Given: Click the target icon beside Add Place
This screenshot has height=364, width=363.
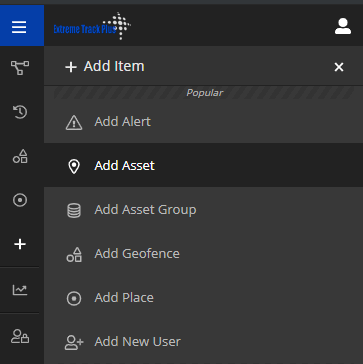Looking at the screenshot, I should (74, 298).
